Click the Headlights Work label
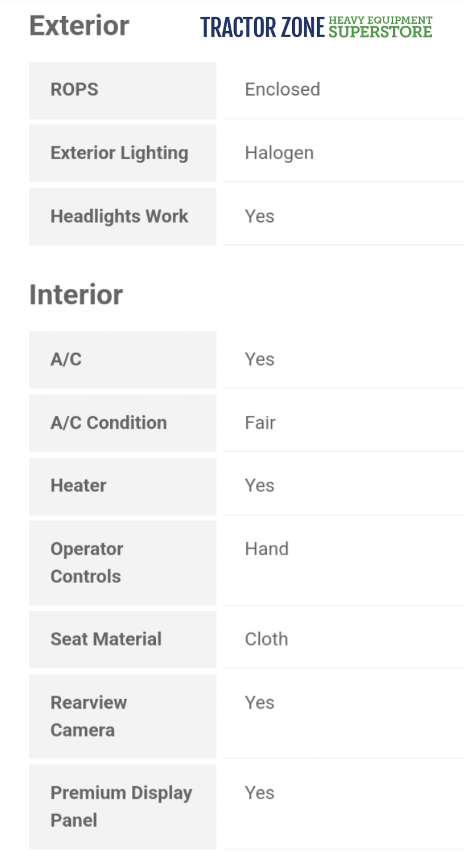This screenshot has width=464, height=868. (x=119, y=216)
